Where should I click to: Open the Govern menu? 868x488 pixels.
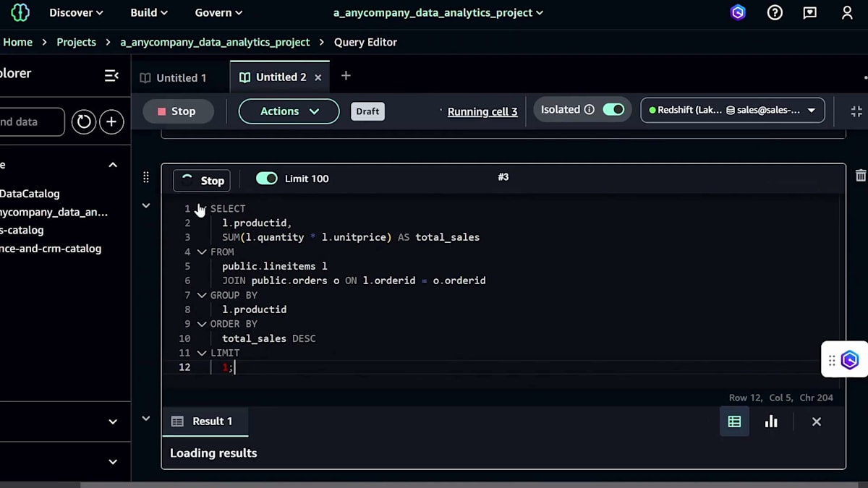218,12
